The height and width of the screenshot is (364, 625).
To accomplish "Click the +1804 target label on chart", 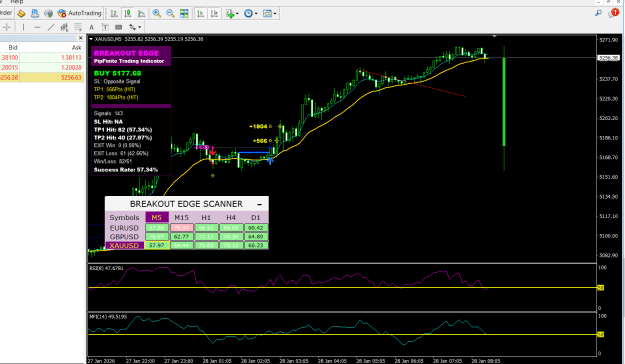I will (x=258, y=126).
